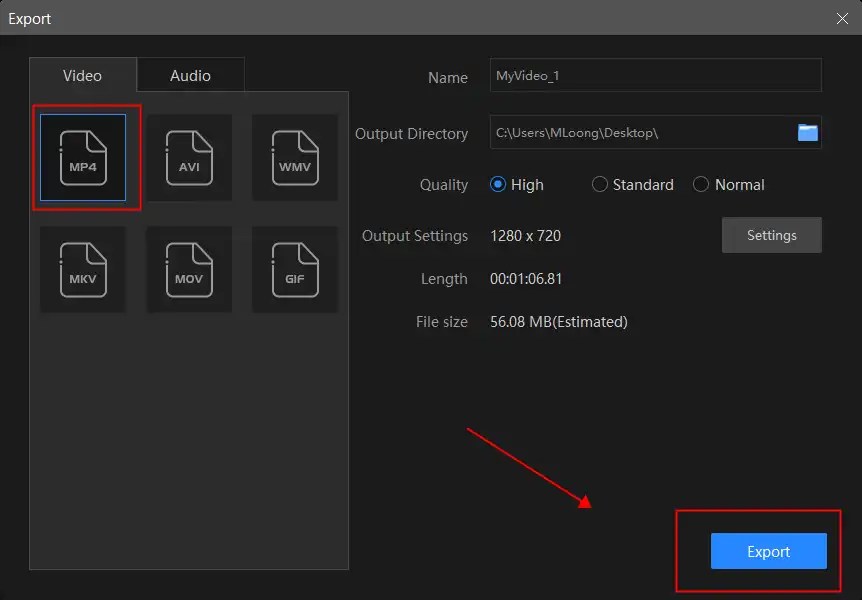
Task: Pick the MKV container format
Action: (83, 269)
